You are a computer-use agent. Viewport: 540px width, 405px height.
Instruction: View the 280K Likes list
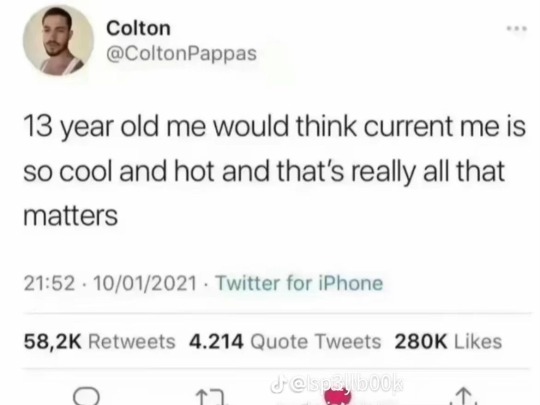point(448,342)
